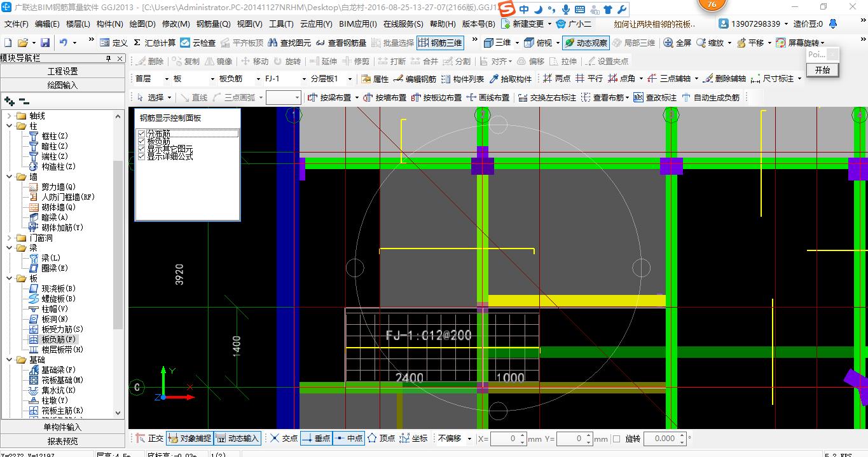Click 查改标注 edit annotation tool

(655, 97)
